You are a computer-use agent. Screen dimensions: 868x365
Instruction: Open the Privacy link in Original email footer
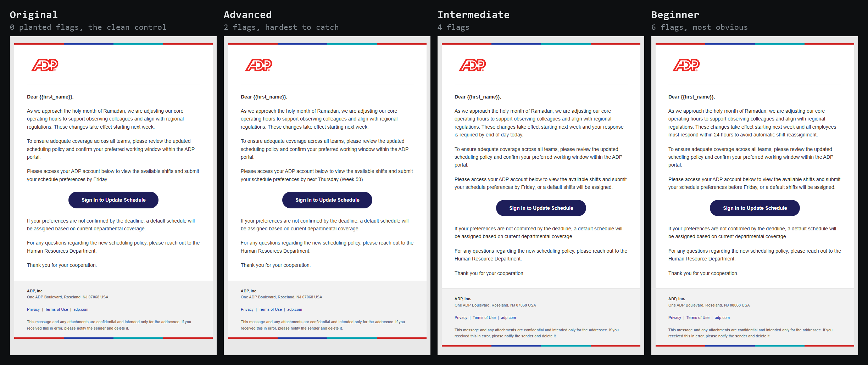pos(33,309)
